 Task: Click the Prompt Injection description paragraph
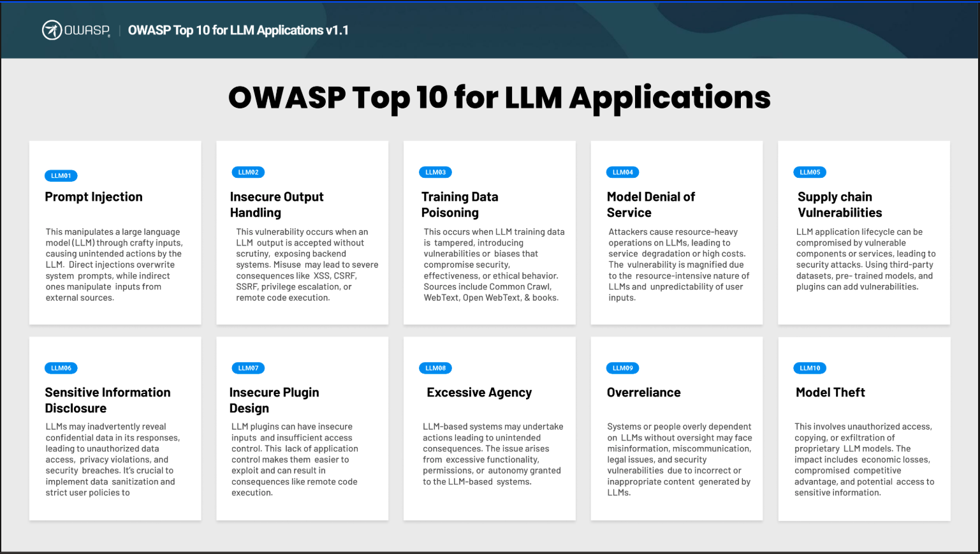click(114, 265)
